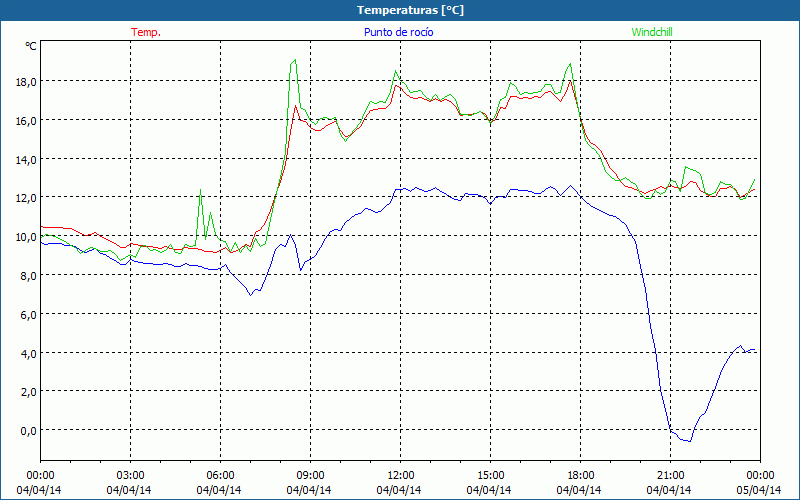800x500 pixels.
Task: Click the '2,0' y-axis value
Action: [x=27, y=392]
